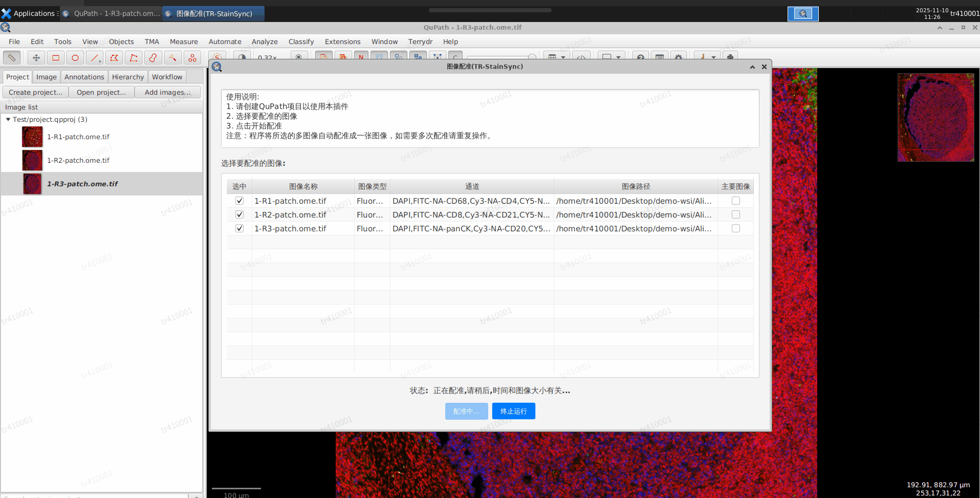Uncheck selection for 1-R3-patch.ome.tif row

[x=239, y=228]
